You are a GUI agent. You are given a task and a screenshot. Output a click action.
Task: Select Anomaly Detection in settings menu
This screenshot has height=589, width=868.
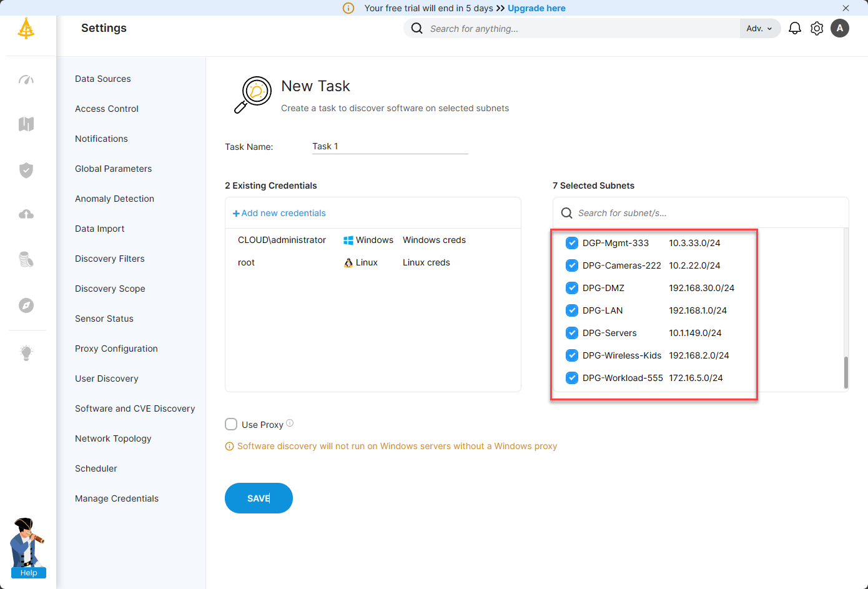pos(114,199)
